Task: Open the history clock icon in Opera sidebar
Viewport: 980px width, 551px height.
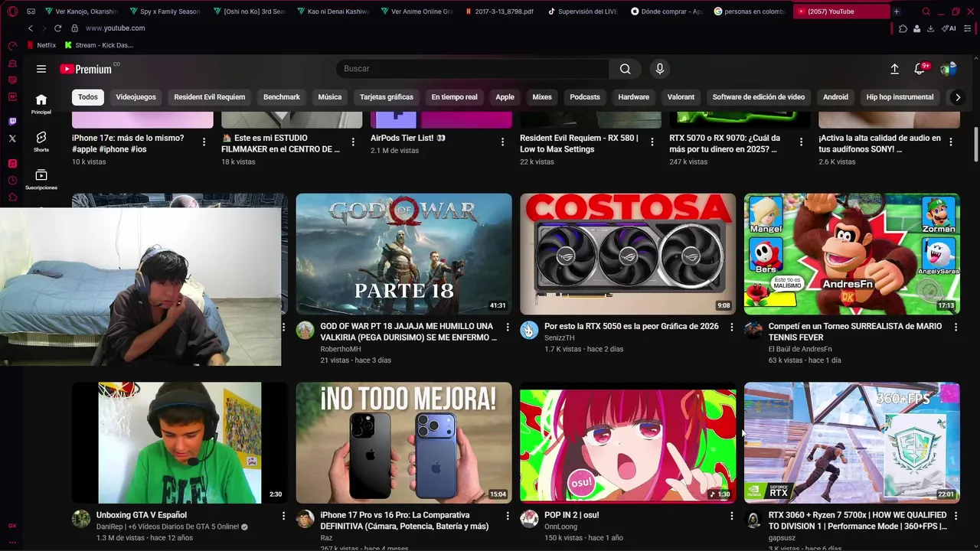Action: click(12, 181)
